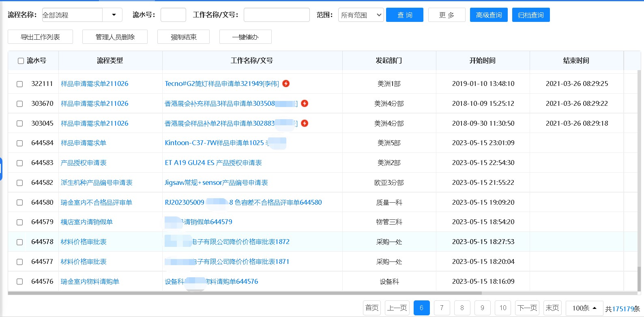Viewport: 644px width, 317px height.
Task: Open 派生机种产品编号申请表 type link
Action: coord(97,182)
